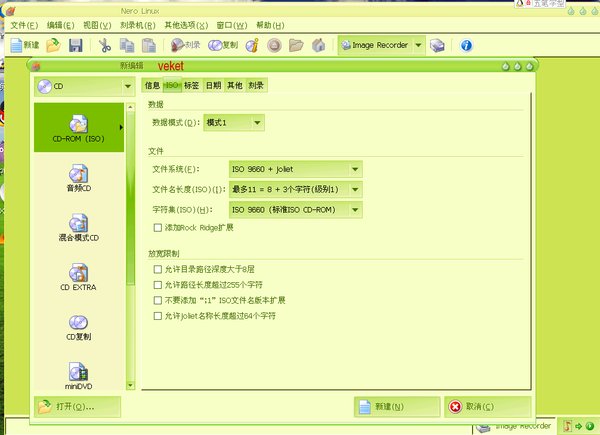
Task: Toggle 允许Joliet名称长度超过64个字符 checkbox
Action: tap(158, 316)
